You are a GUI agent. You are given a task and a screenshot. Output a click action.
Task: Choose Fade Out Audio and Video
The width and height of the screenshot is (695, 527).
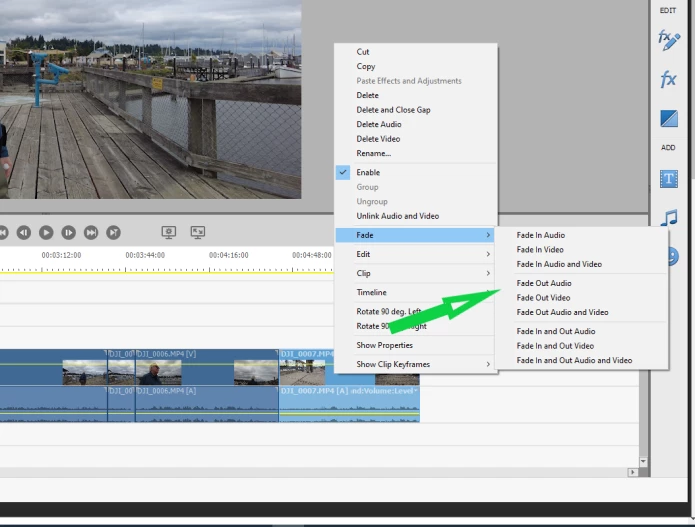coord(562,312)
